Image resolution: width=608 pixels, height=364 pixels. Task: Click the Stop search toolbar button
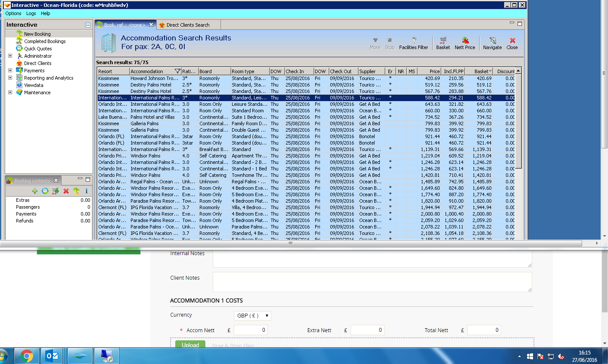point(390,43)
